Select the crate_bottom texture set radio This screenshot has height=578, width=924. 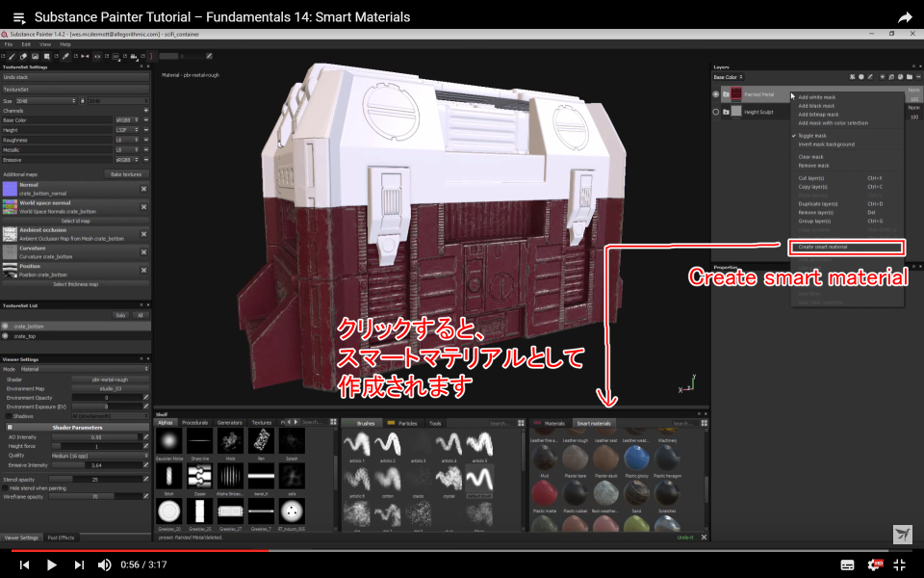[6, 327]
